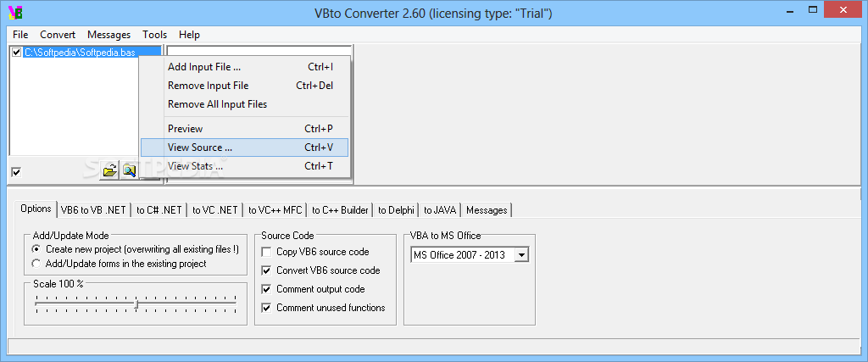This screenshot has width=868, height=362.
Task: Open the Convert menu
Action: point(58,34)
